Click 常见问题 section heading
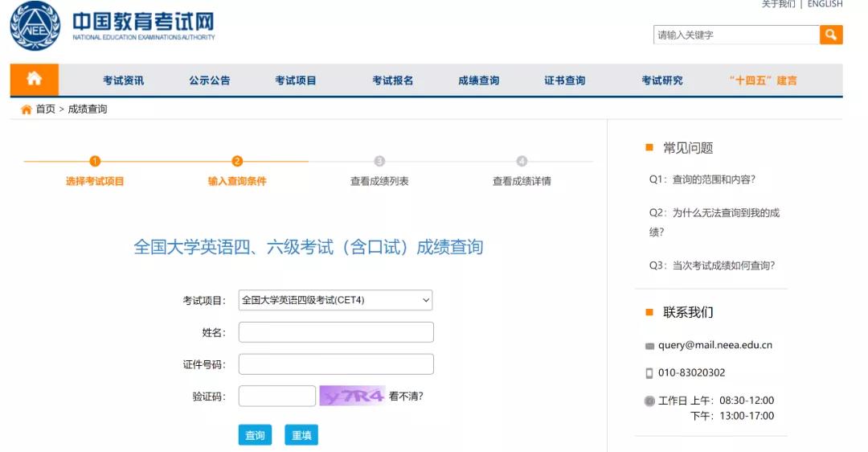The height and width of the screenshot is (452, 868). pyautogui.click(x=688, y=148)
